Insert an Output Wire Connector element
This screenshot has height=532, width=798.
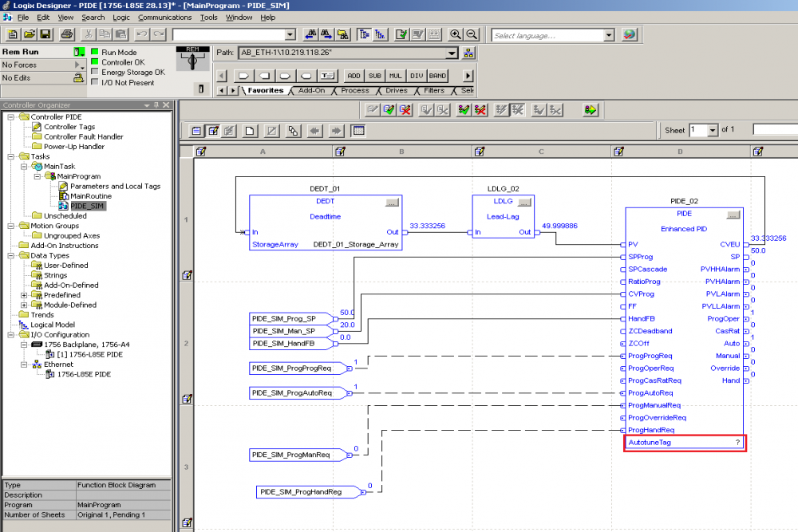(306, 76)
